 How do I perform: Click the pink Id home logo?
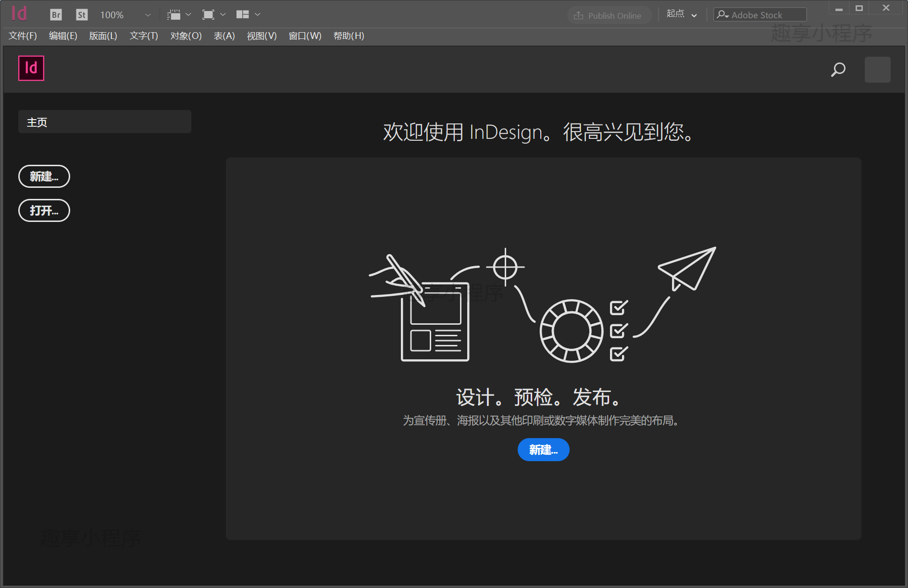pyautogui.click(x=31, y=68)
